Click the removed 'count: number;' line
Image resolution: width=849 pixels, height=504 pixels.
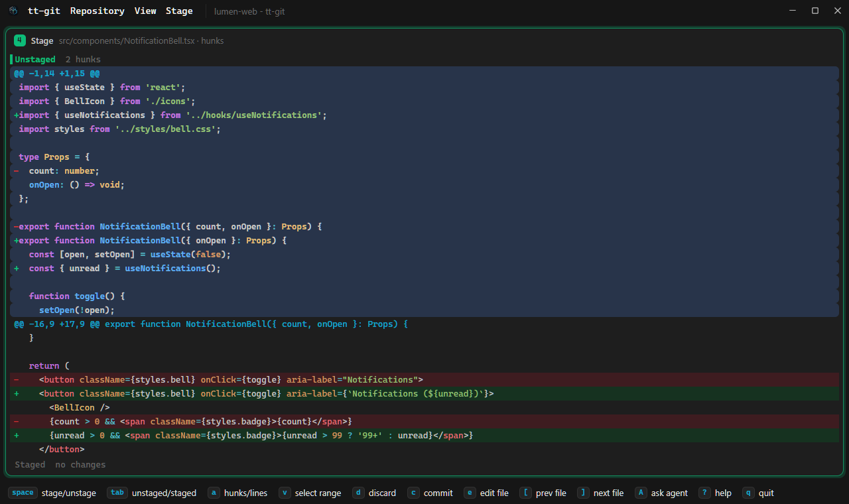click(424, 170)
